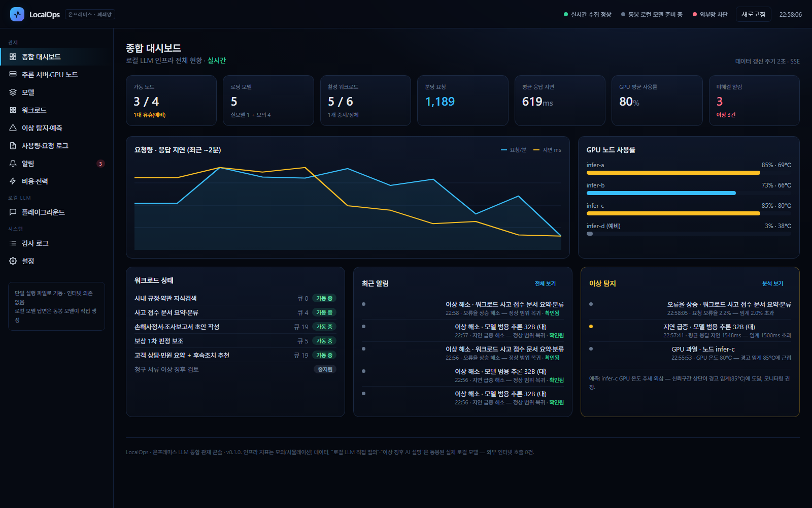Click the red alert count badge beside 알림
Image resolution: width=812 pixels, height=508 pixels.
pyautogui.click(x=100, y=164)
